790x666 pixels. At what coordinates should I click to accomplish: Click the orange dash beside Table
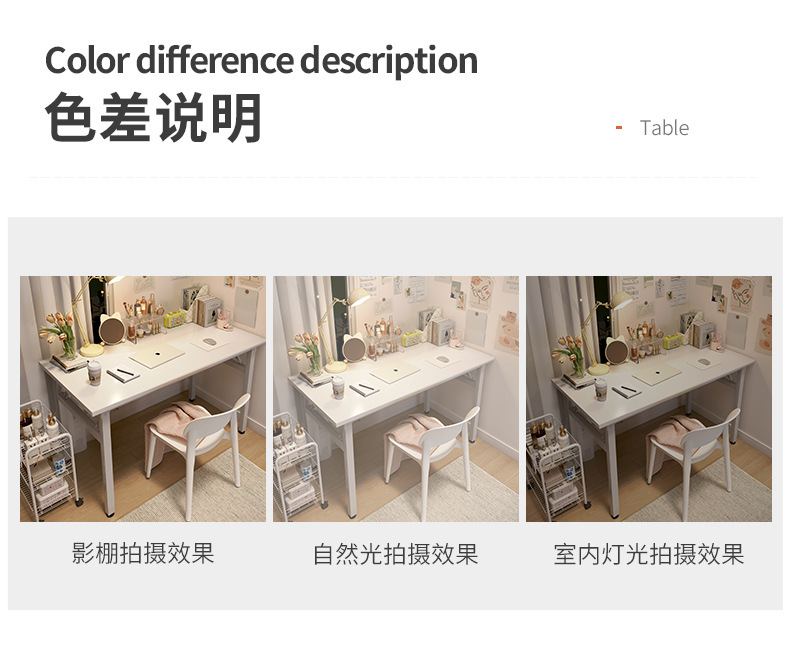pyautogui.click(x=619, y=128)
